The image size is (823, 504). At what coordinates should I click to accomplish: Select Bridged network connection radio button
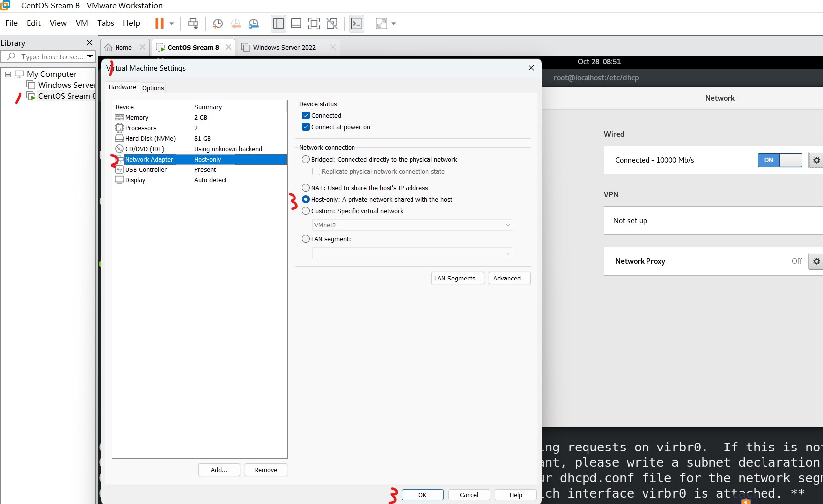pyautogui.click(x=306, y=160)
